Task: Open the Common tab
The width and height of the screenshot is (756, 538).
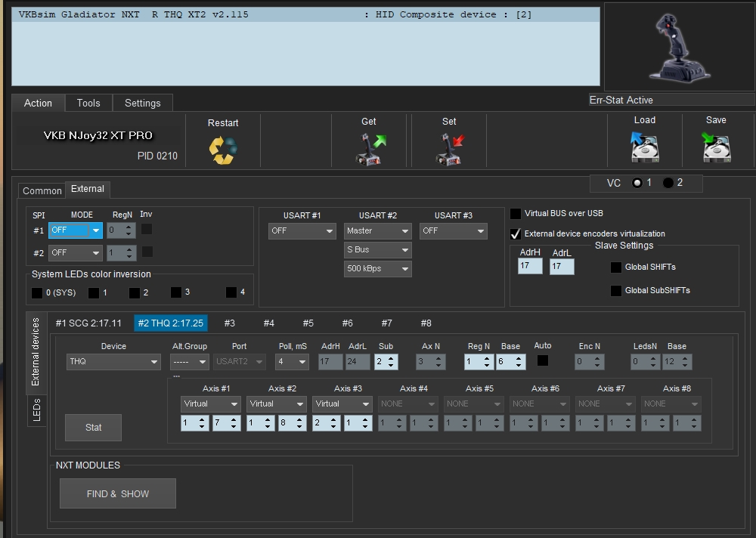Action: point(42,191)
